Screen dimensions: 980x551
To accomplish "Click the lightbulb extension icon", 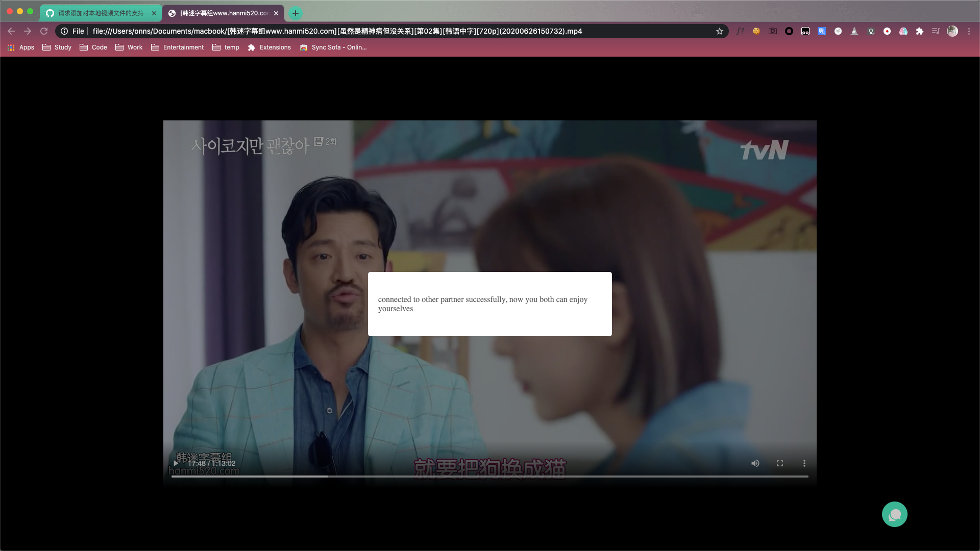I will (871, 31).
